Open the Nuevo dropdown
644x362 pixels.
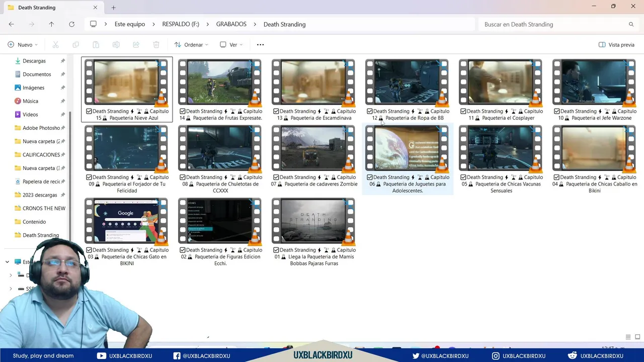tap(23, 45)
